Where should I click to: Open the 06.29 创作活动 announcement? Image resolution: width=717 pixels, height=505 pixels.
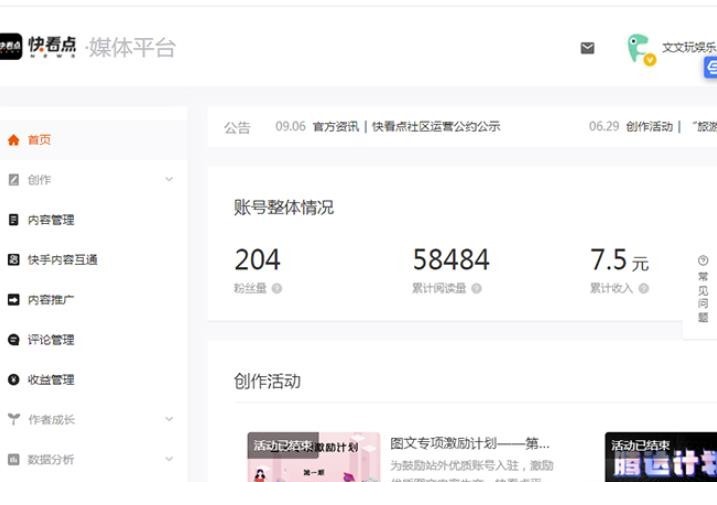(x=653, y=127)
